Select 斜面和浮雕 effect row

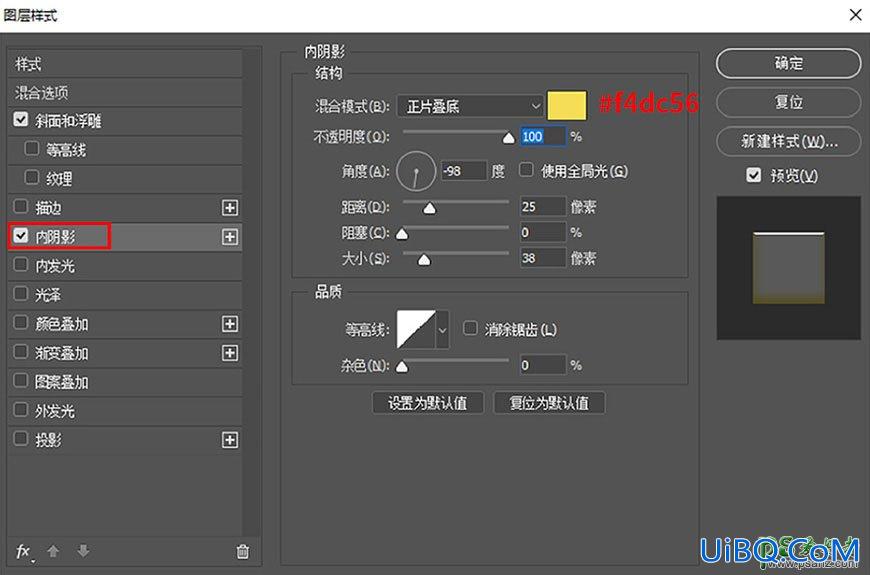(x=125, y=121)
